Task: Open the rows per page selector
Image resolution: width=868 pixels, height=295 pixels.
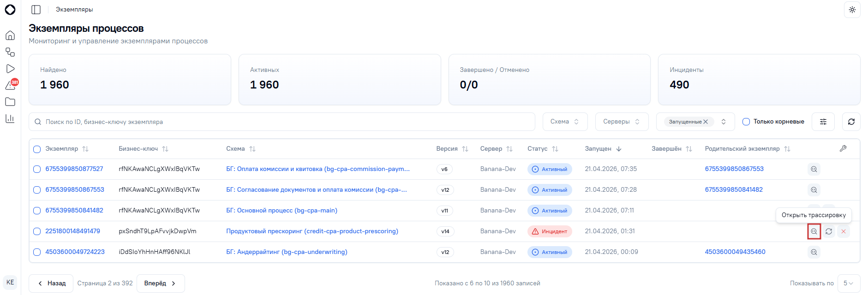Action: tap(849, 283)
